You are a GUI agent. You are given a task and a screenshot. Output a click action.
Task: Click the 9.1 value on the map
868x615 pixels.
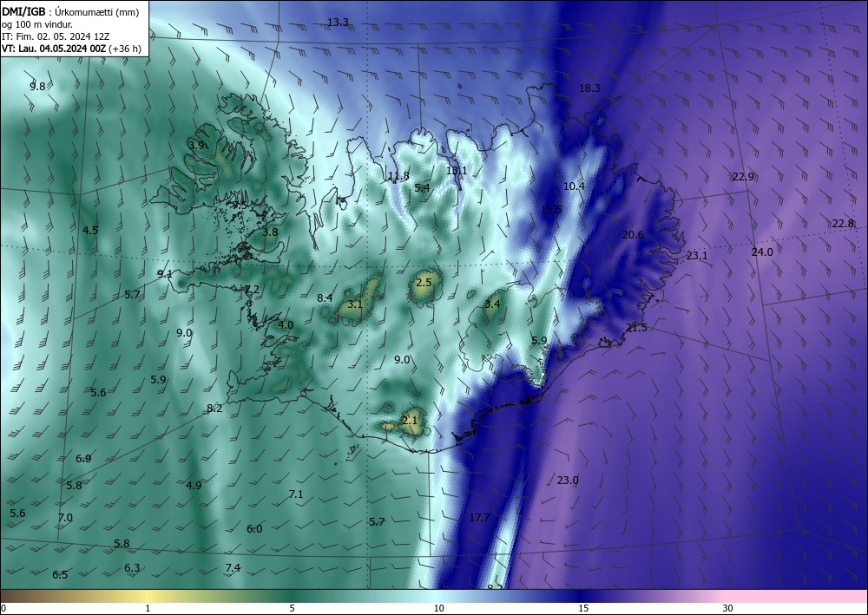point(164,274)
